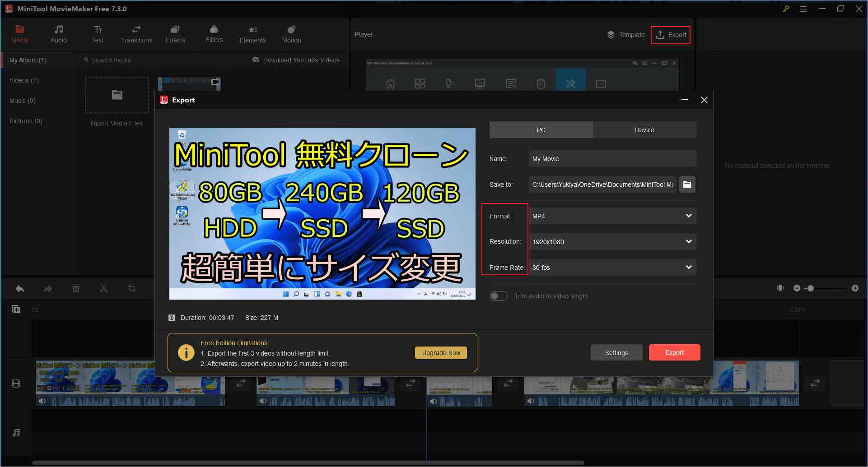This screenshot has height=467, width=868.
Task: Open the Media tab
Action: (x=19, y=34)
